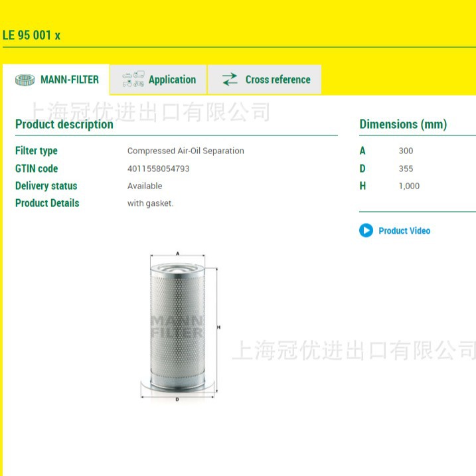
Task: Click the Available delivery status value
Action: 145,186
